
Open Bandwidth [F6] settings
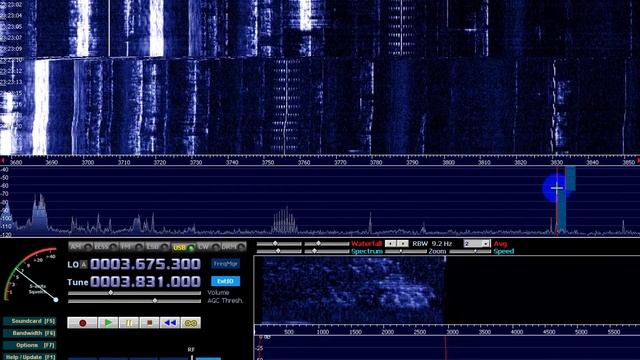click(29, 333)
